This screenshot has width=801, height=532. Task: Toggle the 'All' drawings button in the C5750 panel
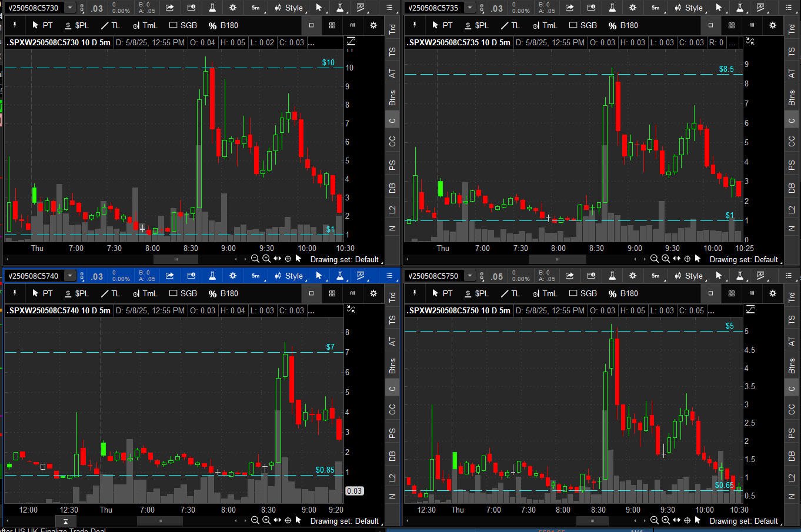[x=752, y=293]
